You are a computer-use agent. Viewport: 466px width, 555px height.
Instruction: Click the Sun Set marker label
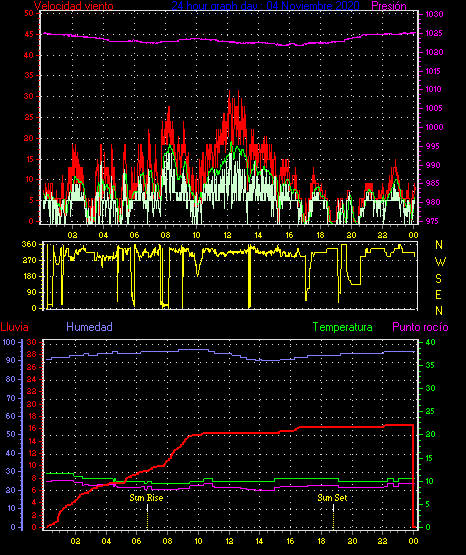(332, 498)
